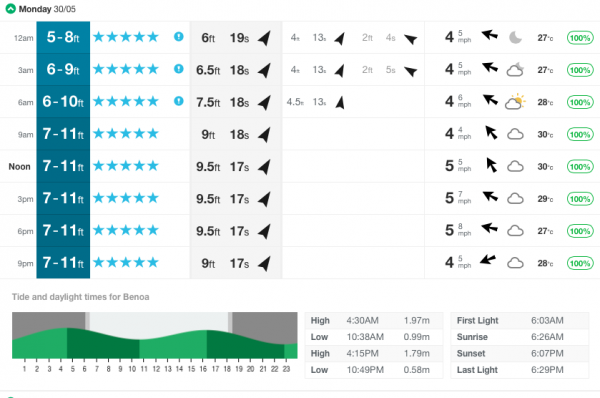Click the 6am partly sunny weather icon
600x398 pixels.
click(515, 101)
